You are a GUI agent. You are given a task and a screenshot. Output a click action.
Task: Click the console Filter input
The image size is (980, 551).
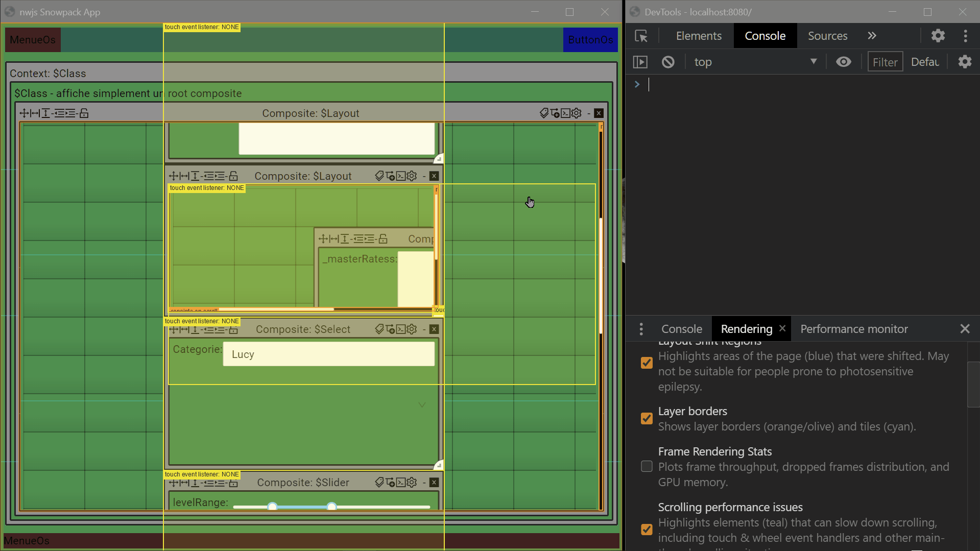click(885, 62)
